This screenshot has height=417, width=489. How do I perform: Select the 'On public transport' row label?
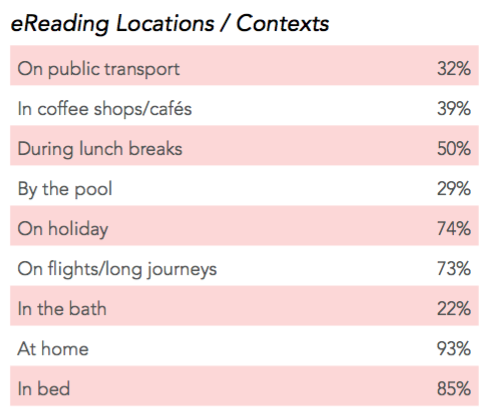click(x=99, y=69)
